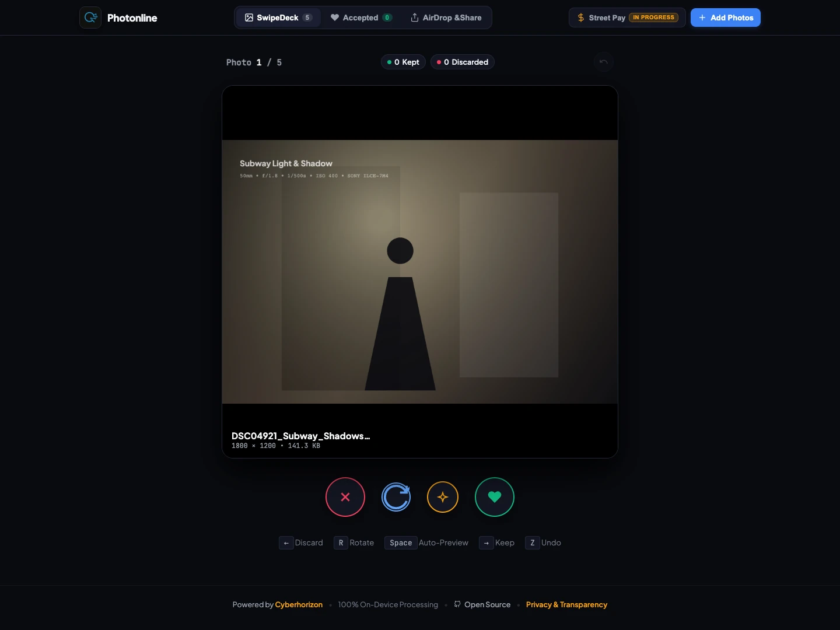Click the Subway Light & Shadow photo preview
840x630 pixels.
(420, 272)
